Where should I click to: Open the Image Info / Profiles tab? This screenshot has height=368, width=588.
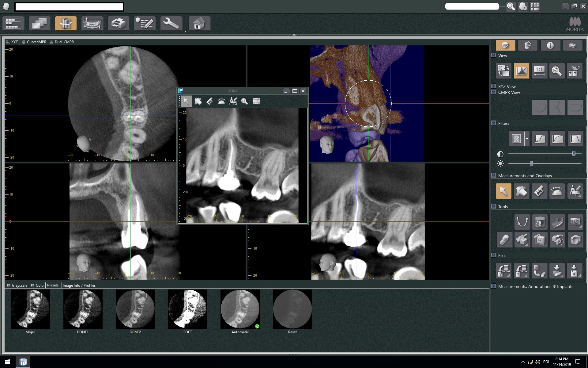click(79, 285)
